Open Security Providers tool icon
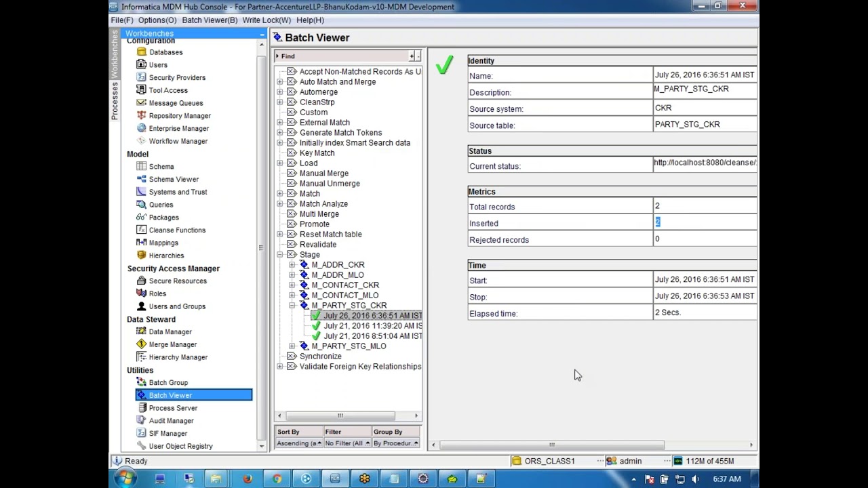This screenshot has width=868, height=488. point(141,77)
